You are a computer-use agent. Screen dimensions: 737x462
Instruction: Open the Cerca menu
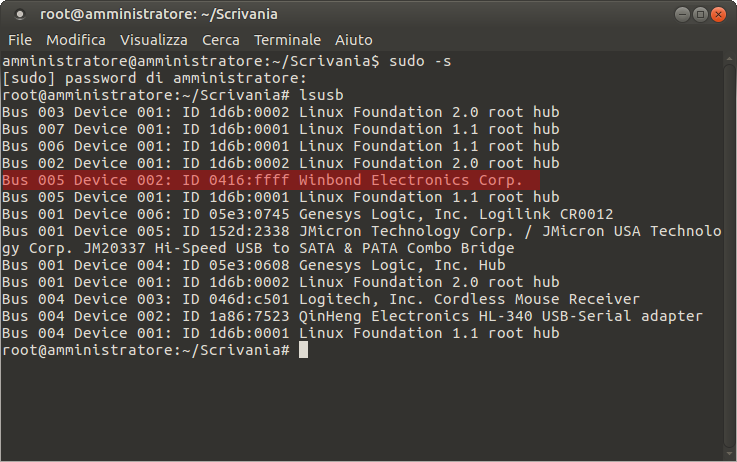220,40
